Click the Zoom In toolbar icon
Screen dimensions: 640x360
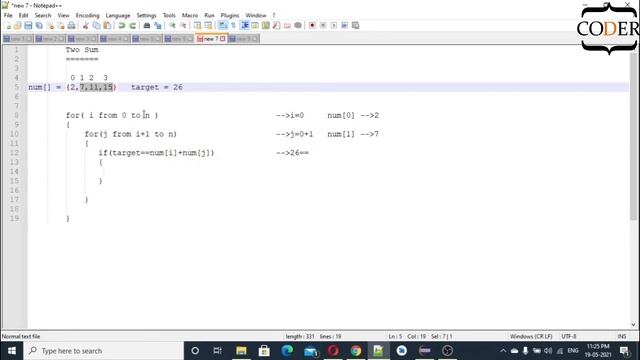tap(172, 26)
